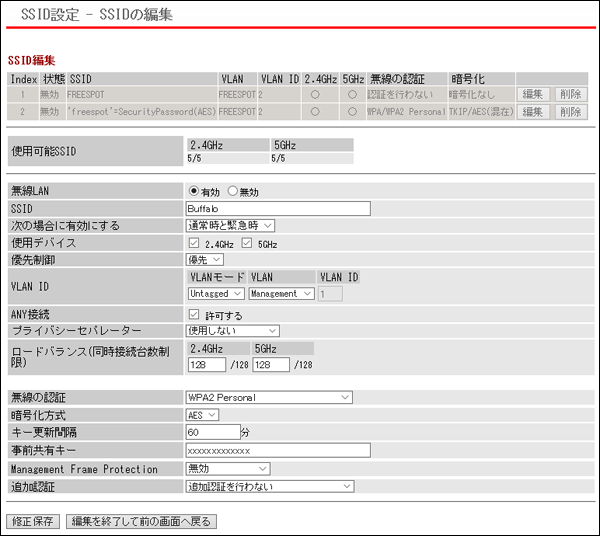
Task: Expand the VLANモード Untagged dropdown
Action: click(215, 294)
